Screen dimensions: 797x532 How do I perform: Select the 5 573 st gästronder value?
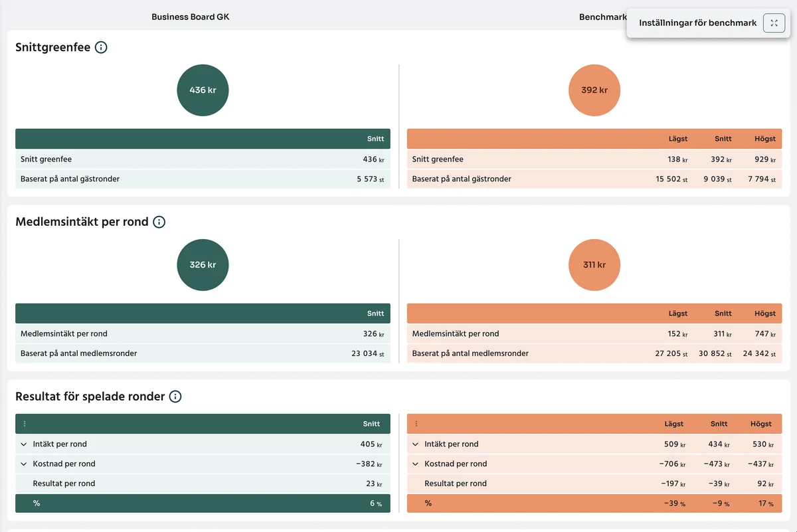point(371,179)
